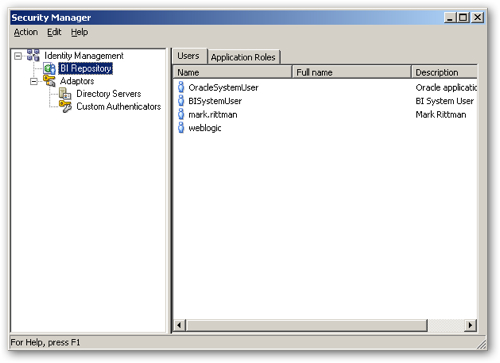The width and height of the screenshot is (500, 363).
Task: Collapse the Identity Management tree node
Action: pyautogui.click(x=18, y=56)
